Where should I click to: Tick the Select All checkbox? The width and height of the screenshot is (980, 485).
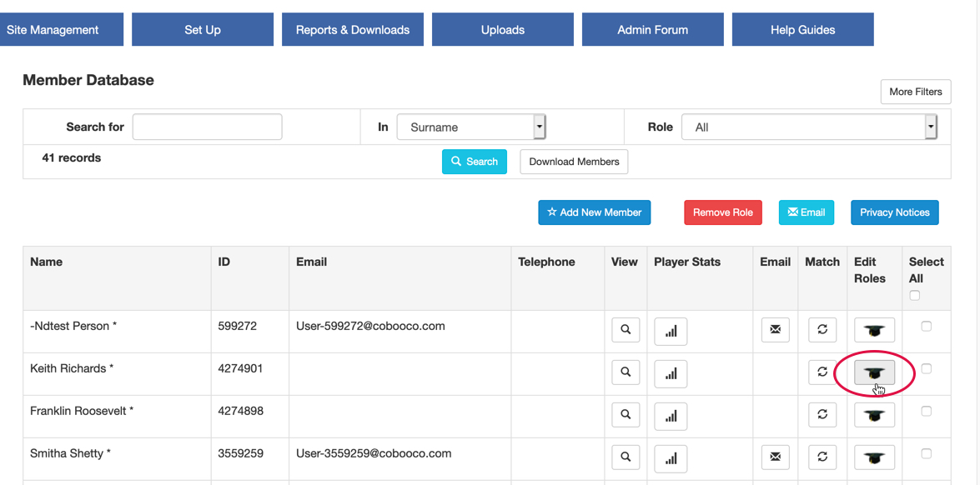click(x=915, y=296)
